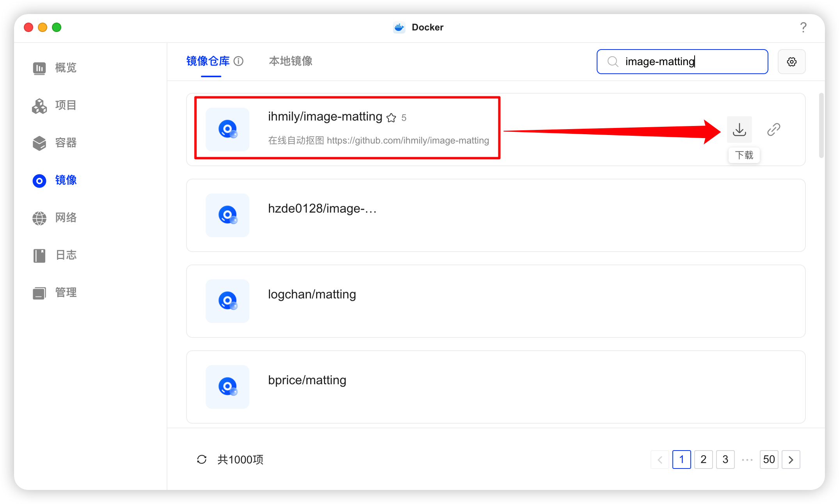The width and height of the screenshot is (839, 504).
Task: Open 容器 containers section
Action: point(55,143)
